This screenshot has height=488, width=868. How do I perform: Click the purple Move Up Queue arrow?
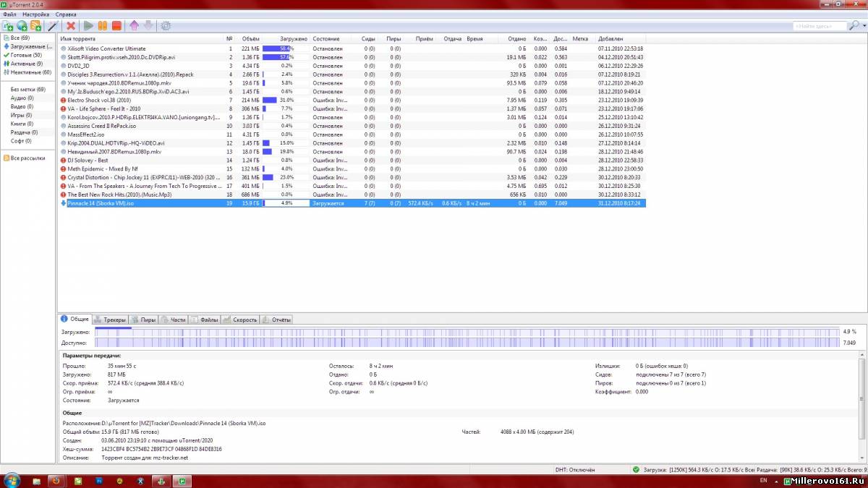[134, 26]
